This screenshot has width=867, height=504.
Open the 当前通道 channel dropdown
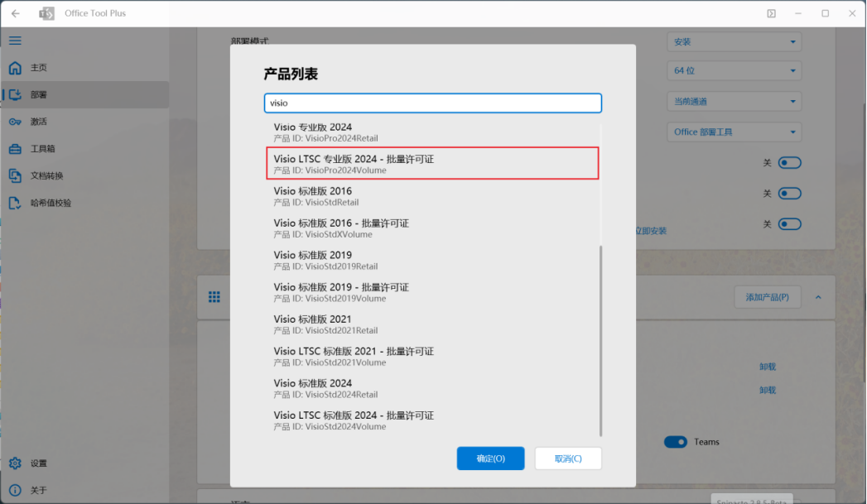(x=735, y=101)
